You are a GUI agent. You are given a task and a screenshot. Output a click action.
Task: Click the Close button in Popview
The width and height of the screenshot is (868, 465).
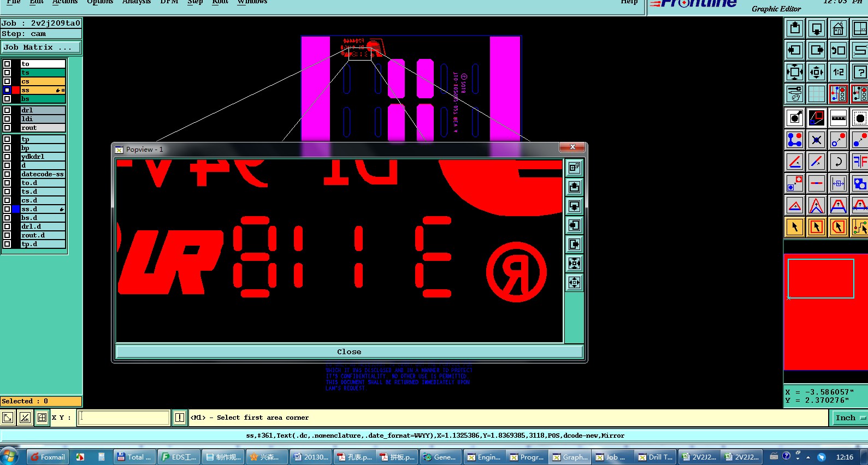coord(349,351)
